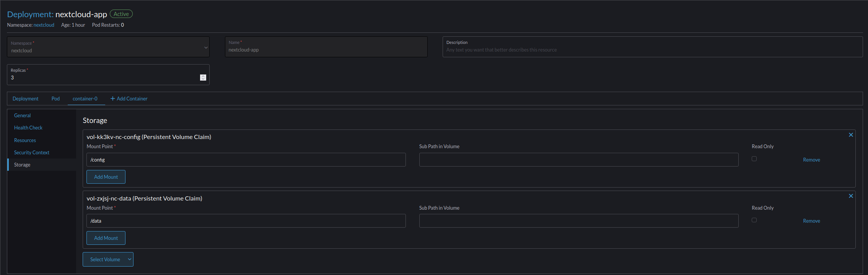Open the nextcloud namespace link in header
Image resolution: width=868 pixels, height=275 pixels.
click(x=44, y=25)
